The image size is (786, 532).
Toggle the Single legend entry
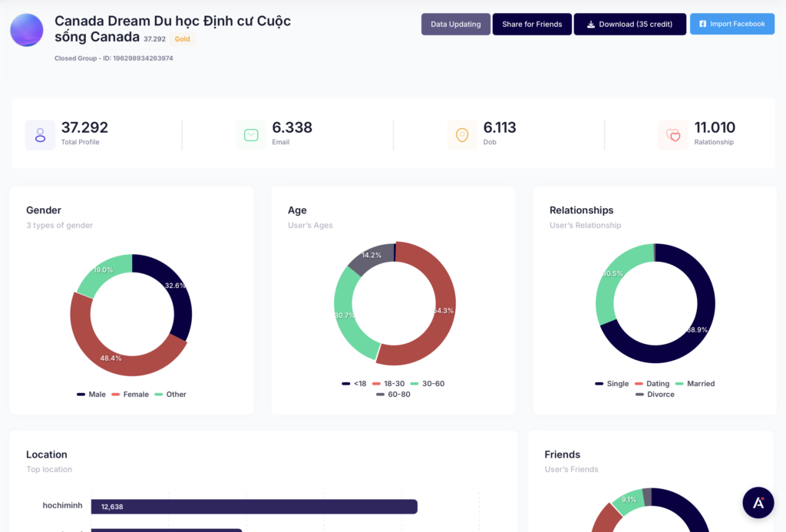[612, 384]
